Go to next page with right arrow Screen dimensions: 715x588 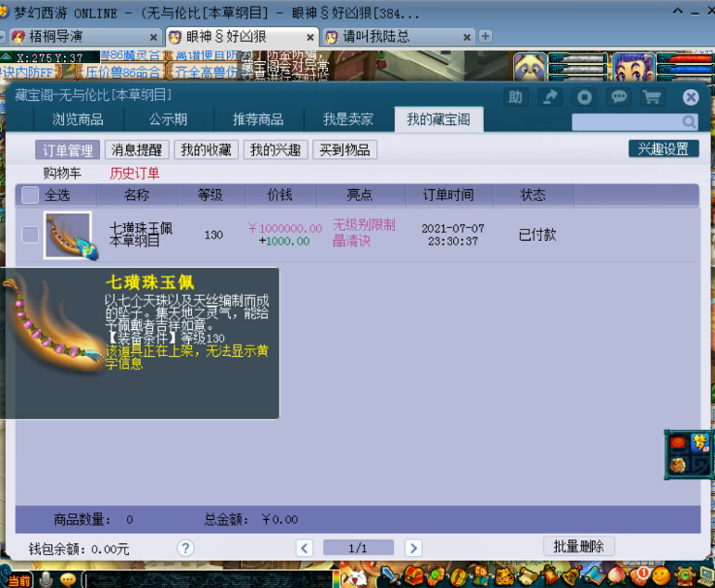[x=413, y=548]
